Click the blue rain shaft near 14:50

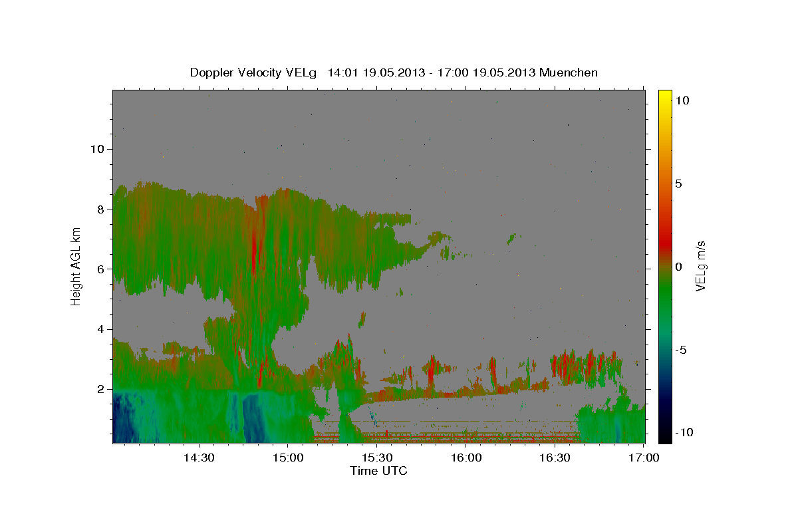pyautogui.click(x=253, y=418)
